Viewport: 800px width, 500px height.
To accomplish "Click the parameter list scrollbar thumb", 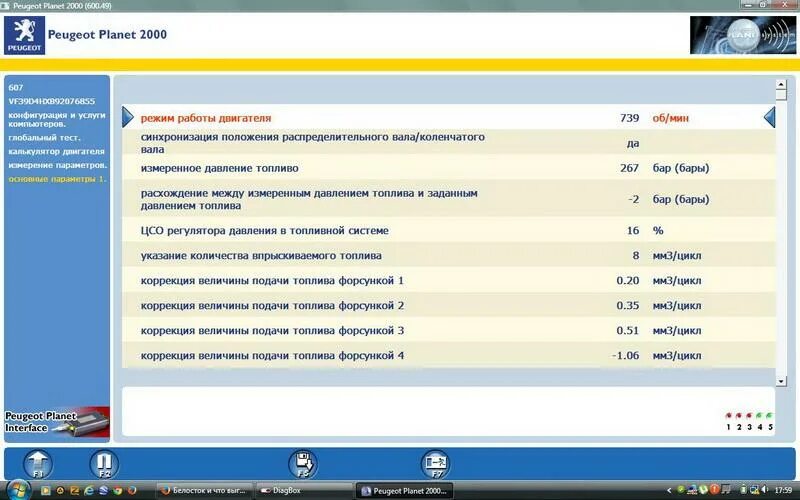I will pyautogui.click(x=781, y=95).
